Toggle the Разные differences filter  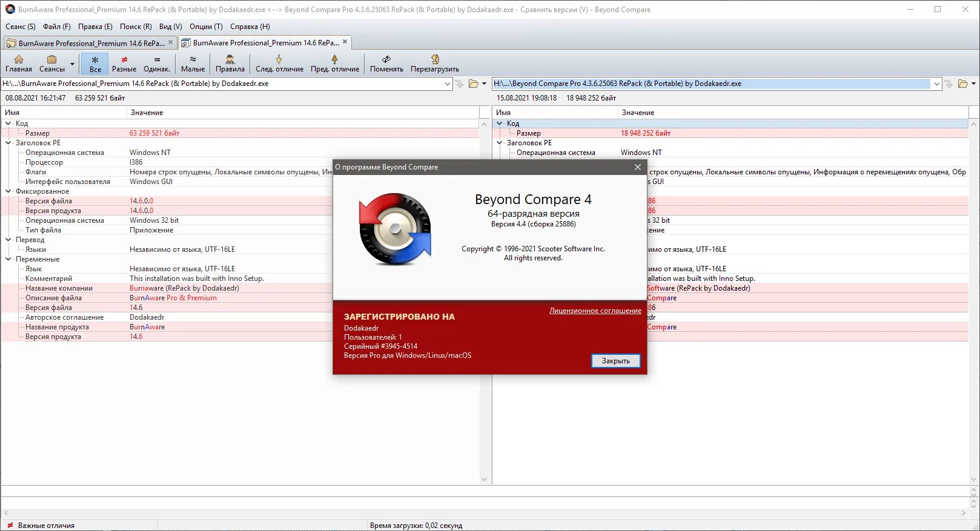(124, 64)
